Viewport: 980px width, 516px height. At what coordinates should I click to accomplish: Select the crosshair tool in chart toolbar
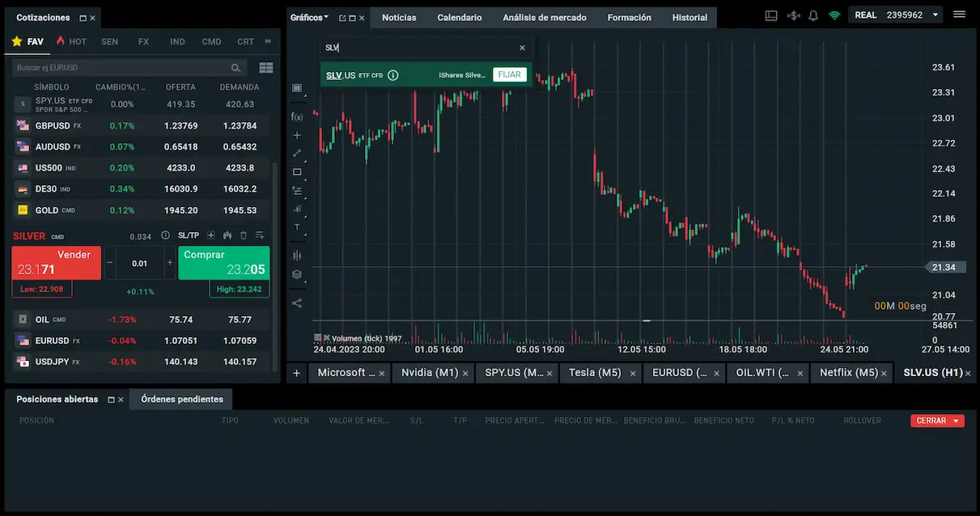click(297, 135)
